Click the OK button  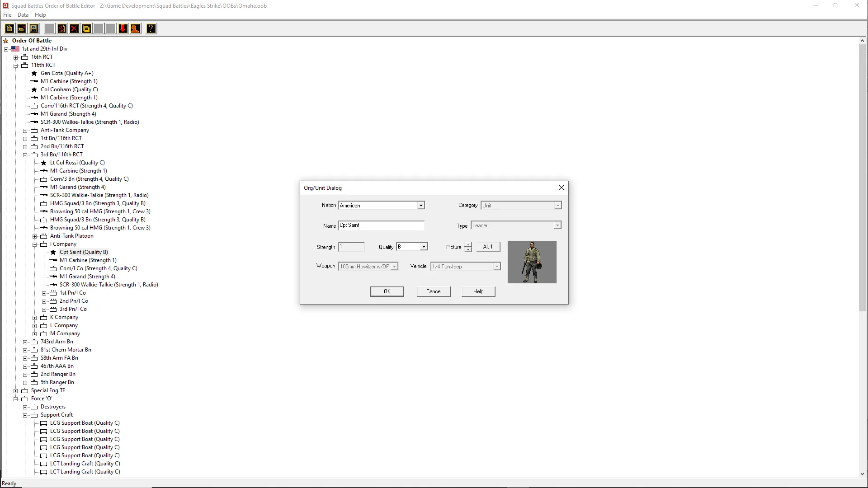tap(387, 291)
